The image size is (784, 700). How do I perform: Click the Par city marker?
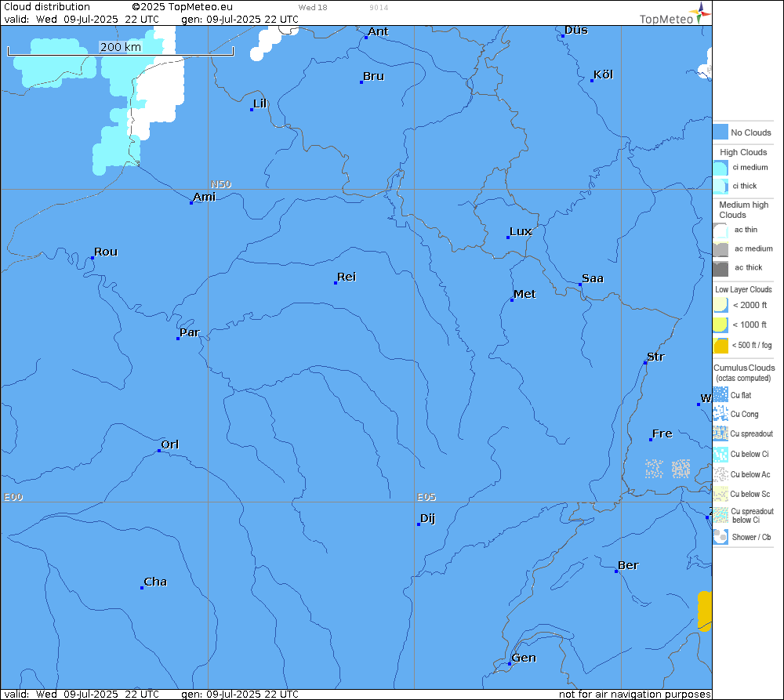pos(178,339)
